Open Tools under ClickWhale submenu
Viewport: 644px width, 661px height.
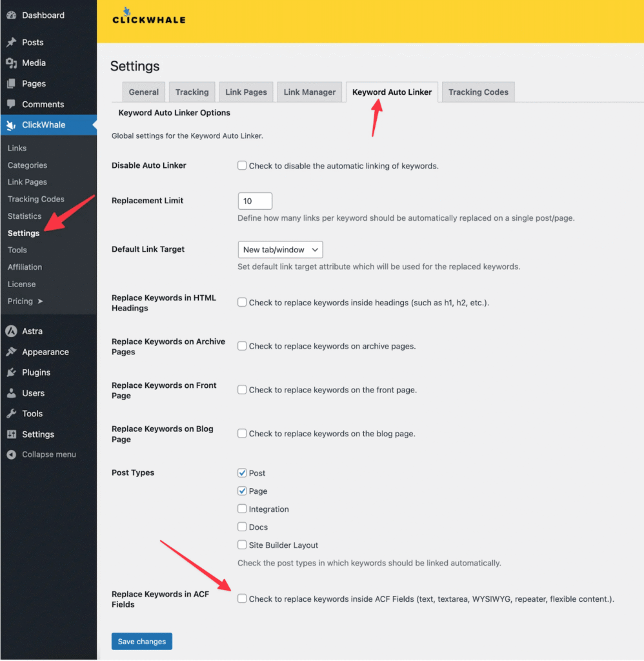[x=17, y=250]
